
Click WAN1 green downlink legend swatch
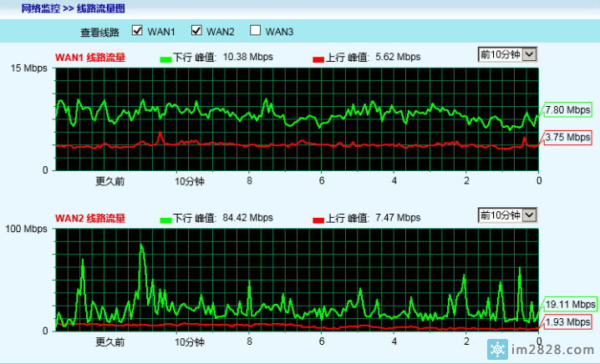coord(165,59)
